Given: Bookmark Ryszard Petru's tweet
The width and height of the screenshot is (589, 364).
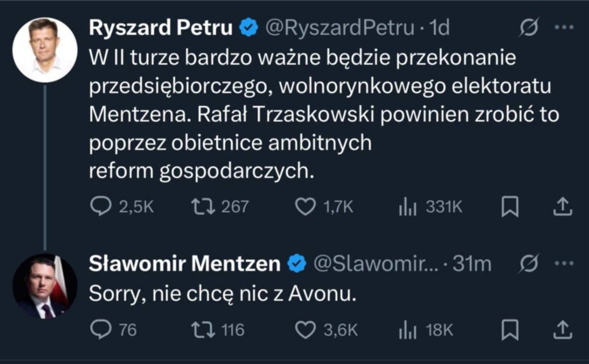Looking at the screenshot, I should (509, 207).
